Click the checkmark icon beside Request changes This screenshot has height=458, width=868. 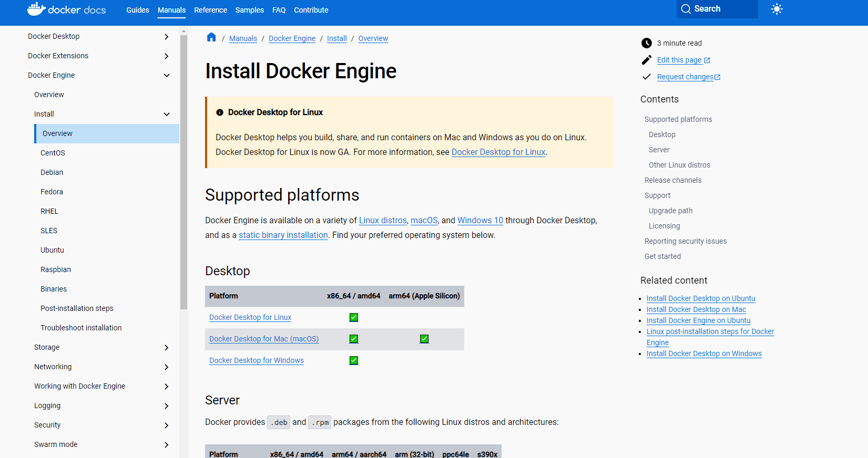[647, 77]
